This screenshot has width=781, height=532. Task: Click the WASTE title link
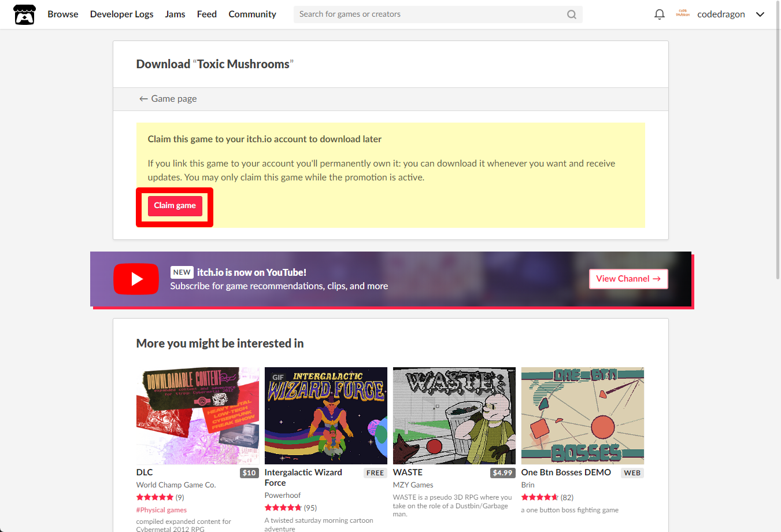tap(408, 472)
